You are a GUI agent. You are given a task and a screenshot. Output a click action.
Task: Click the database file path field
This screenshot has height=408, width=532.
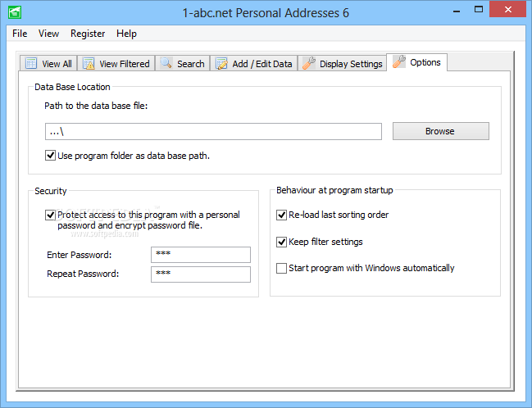[x=213, y=131]
